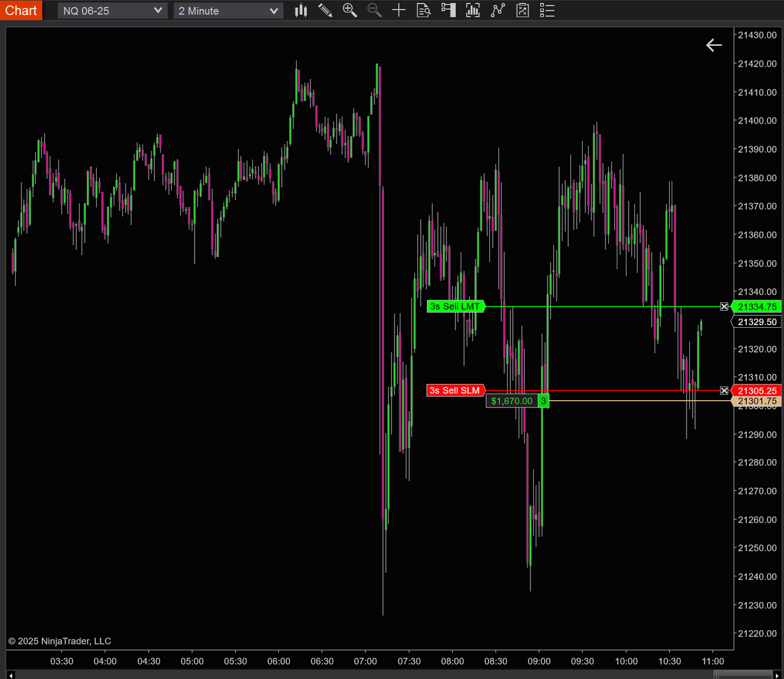Viewport: 784px width, 679px height.
Task: Open the bar type candlestick icon
Action: click(301, 10)
